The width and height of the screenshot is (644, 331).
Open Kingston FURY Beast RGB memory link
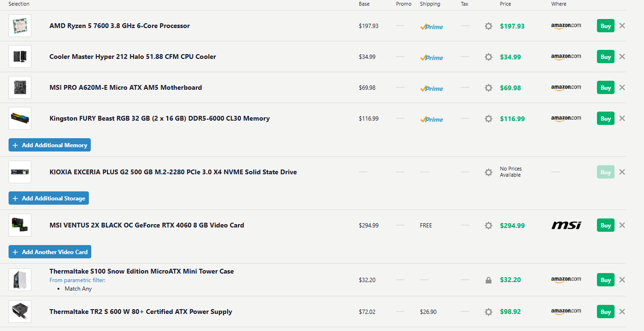point(159,119)
